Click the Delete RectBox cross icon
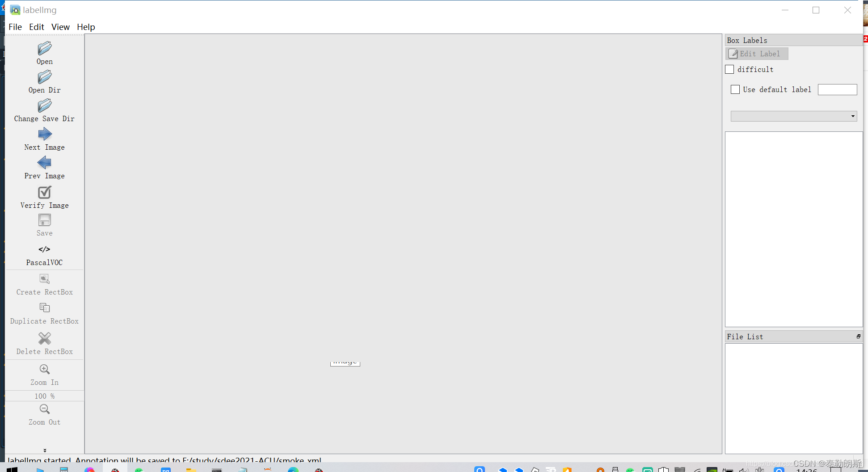868x472 pixels. [x=45, y=338]
